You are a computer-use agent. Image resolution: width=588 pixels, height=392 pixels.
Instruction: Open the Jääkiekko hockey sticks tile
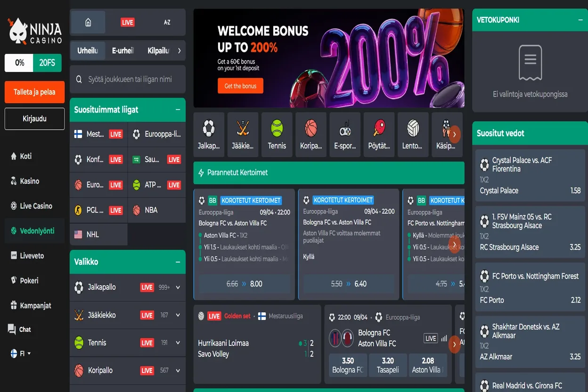[x=243, y=134]
